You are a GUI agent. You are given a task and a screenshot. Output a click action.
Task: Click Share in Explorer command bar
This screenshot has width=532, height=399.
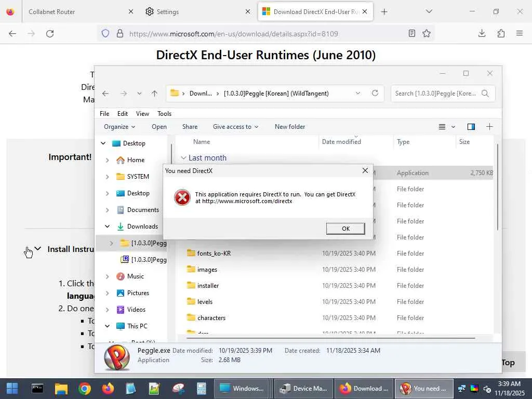190,127
